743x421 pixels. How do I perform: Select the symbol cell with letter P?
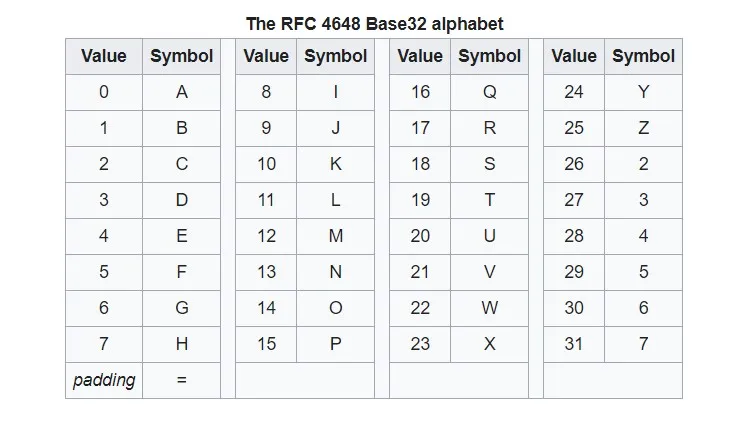coord(335,344)
